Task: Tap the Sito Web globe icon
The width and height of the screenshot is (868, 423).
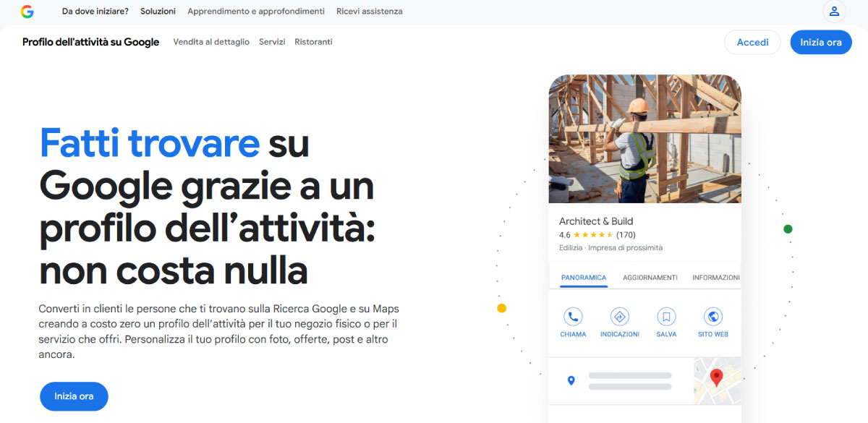Action: tap(713, 317)
